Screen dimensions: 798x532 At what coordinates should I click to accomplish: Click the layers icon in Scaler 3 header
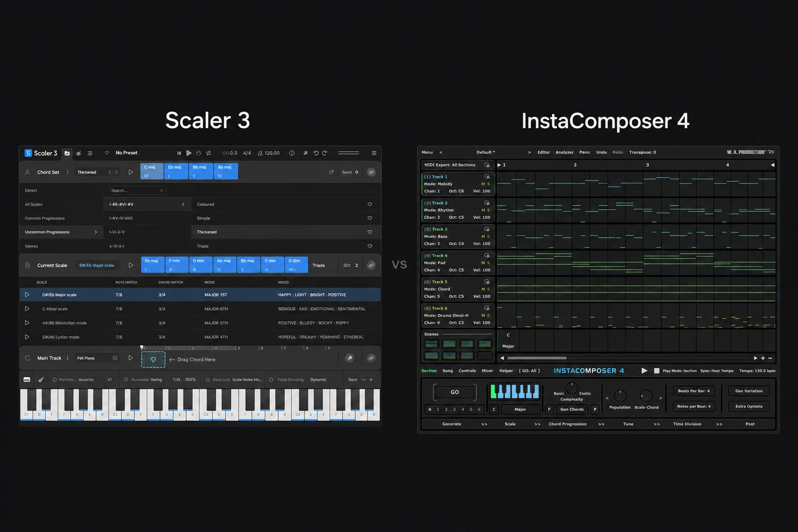(x=78, y=153)
